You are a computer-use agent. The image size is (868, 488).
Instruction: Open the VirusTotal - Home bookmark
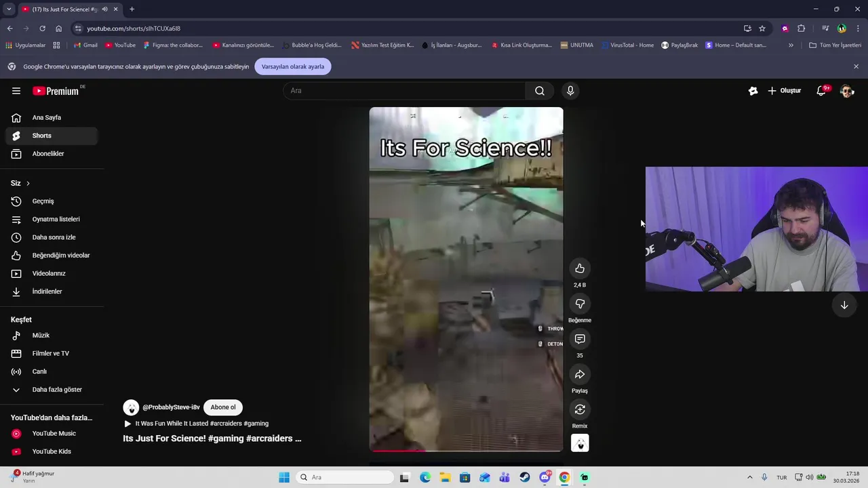click(x=628, y=45)
